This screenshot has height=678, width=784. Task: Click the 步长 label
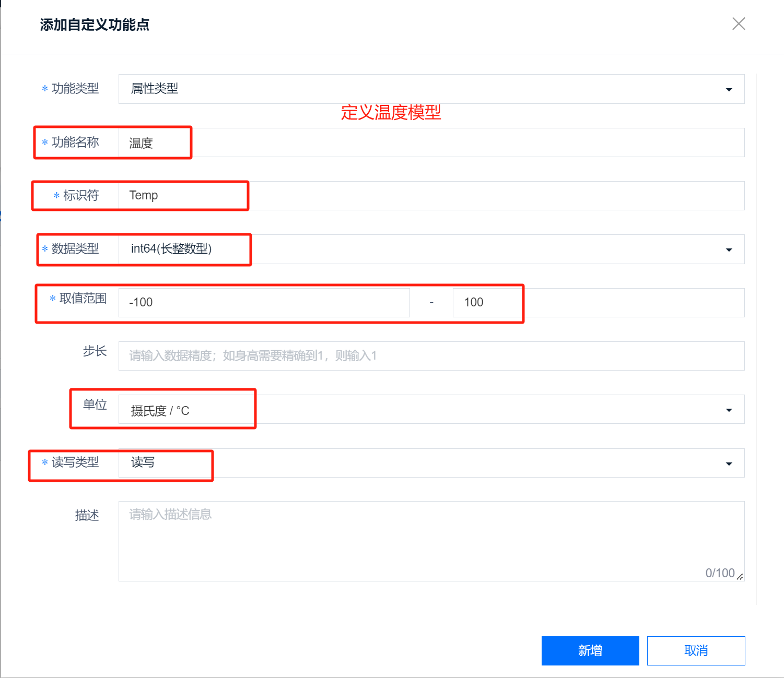click(95, 351)
